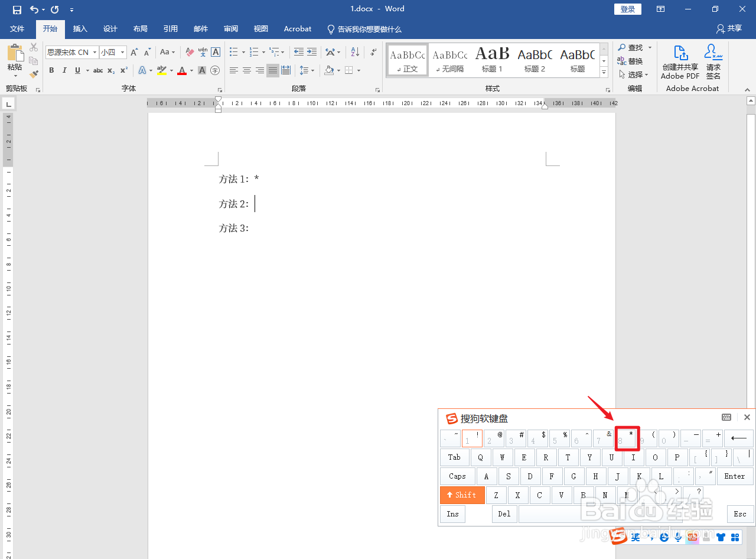
Task: Show paragraph marks icon
Action: [373, 52]
